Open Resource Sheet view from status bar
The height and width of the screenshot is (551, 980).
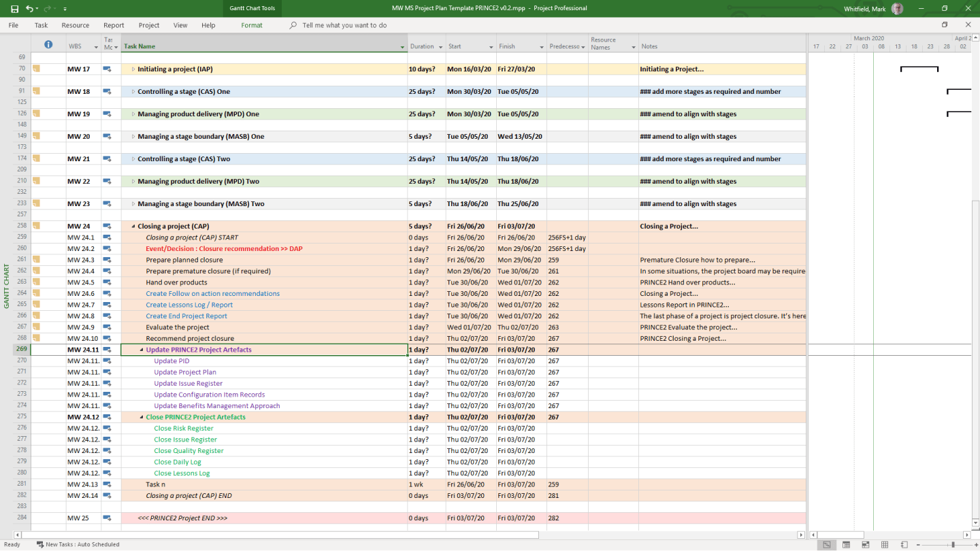click(x=883, y=544)
